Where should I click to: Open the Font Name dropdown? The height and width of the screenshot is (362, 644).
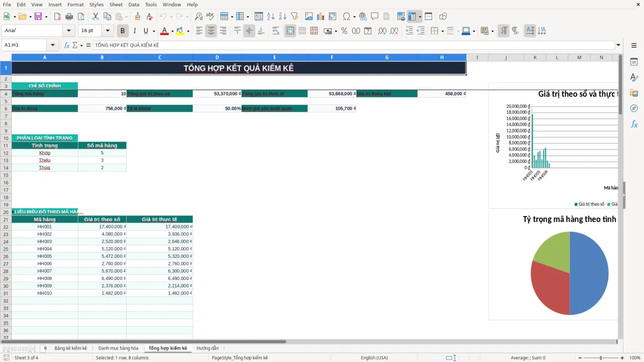tap(68, 31)
